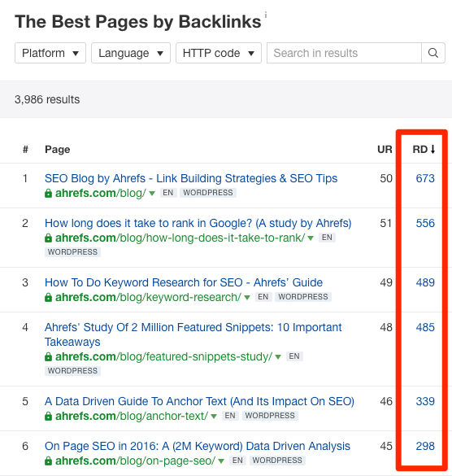Click the ahrefs.com/blog/how-long-does-it-take-to-rank/ URL
Screen dimensions: 452x476
[x=180, y=238]
